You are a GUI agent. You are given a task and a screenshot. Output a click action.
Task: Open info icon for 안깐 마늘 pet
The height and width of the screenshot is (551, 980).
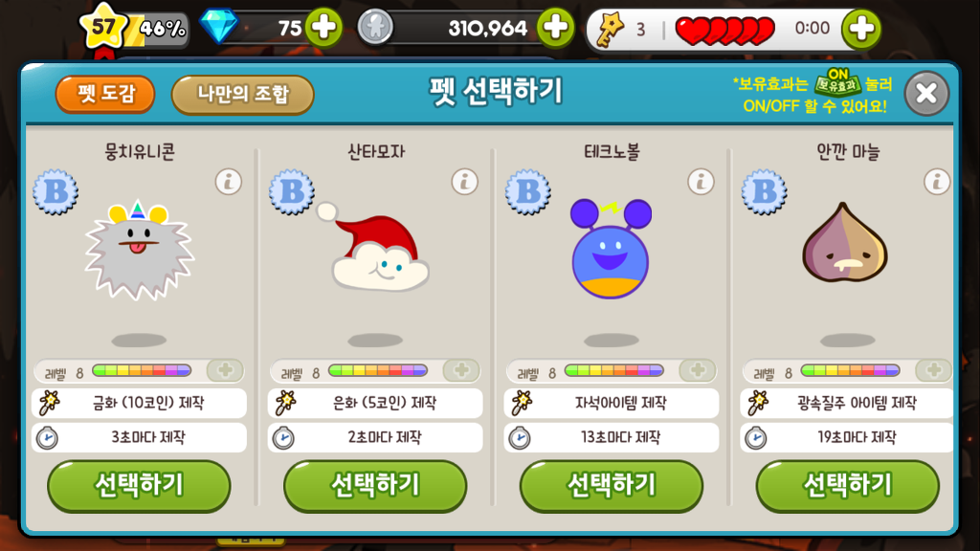tap(937, 182)
